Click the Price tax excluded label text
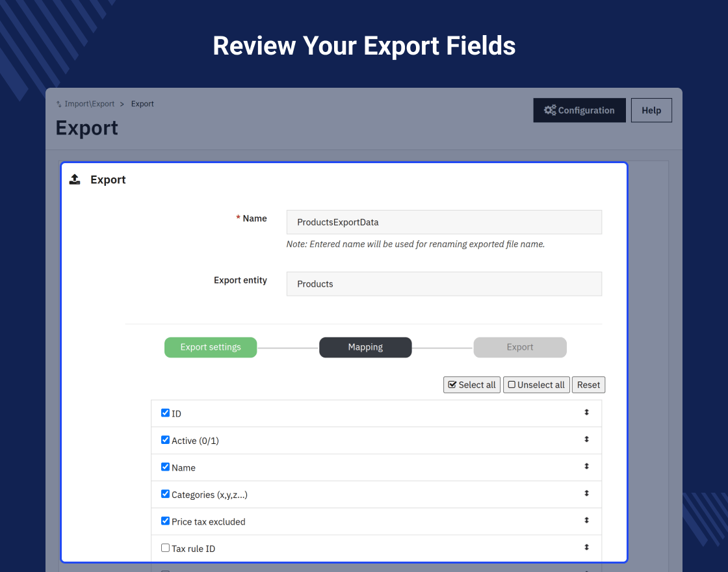This screenshot has height=572, width=728. tap(209, 522)
